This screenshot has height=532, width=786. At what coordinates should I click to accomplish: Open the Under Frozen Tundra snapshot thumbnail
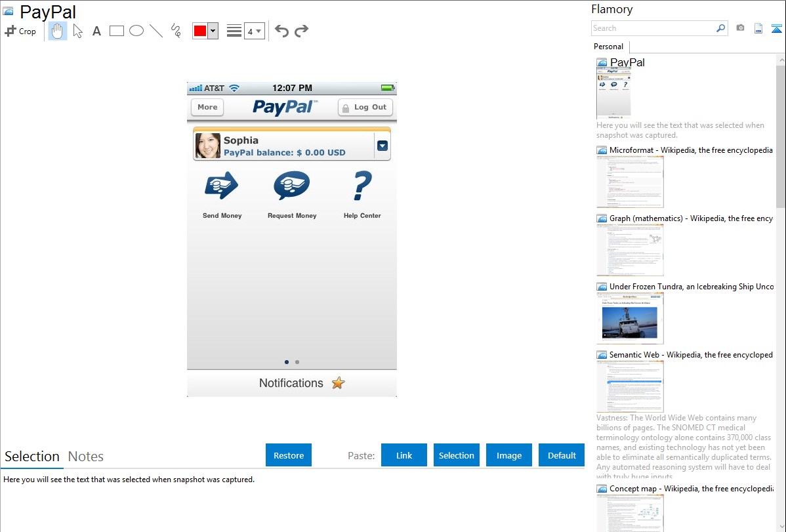[x=630, y=318]
